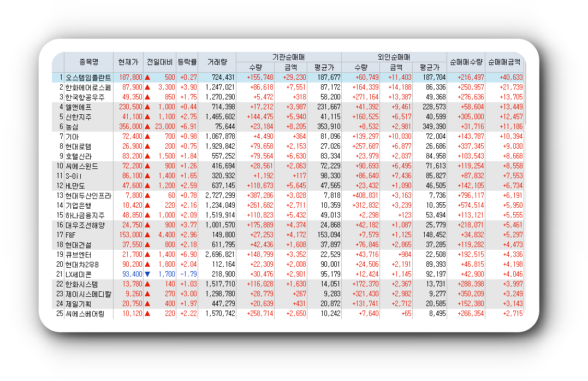Image resolution: width=588 pixels, height=381 pixels.
Task: Select the 한화시스템 stock name
Action: pos(82,284)
